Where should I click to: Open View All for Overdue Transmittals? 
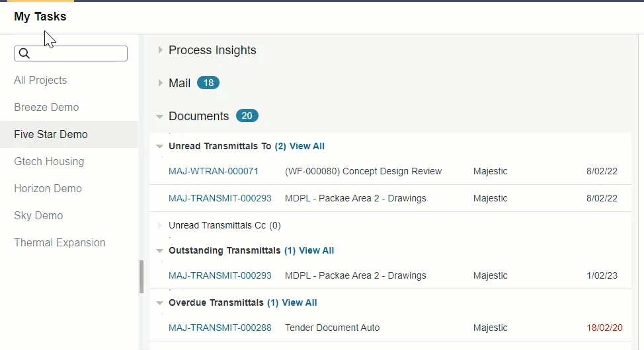point(300,303)
